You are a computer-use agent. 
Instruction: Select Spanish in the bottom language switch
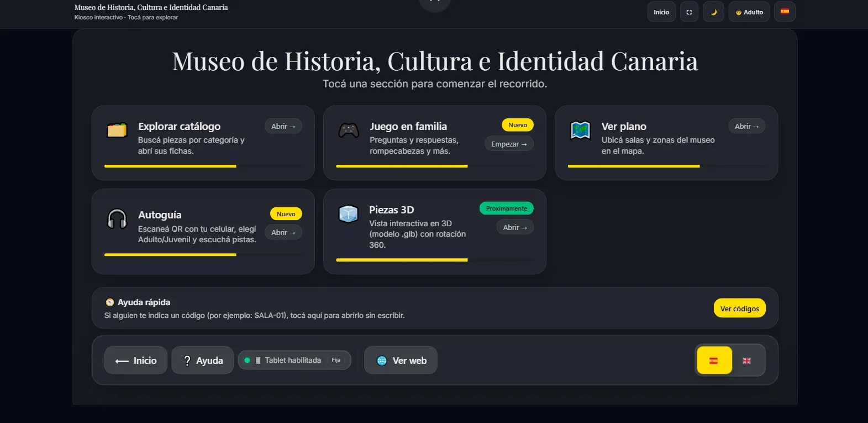(x=714, y=361)
